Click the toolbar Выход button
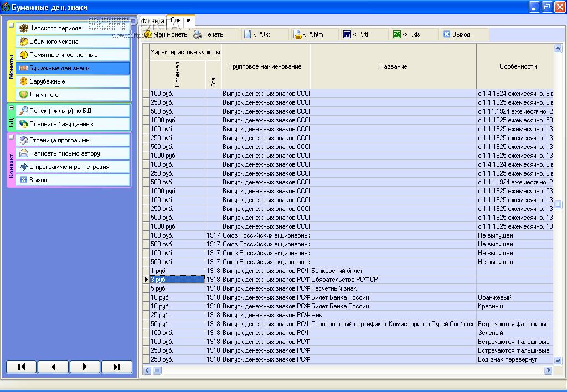This screenshot has width=567, height=392. (465, 34)
